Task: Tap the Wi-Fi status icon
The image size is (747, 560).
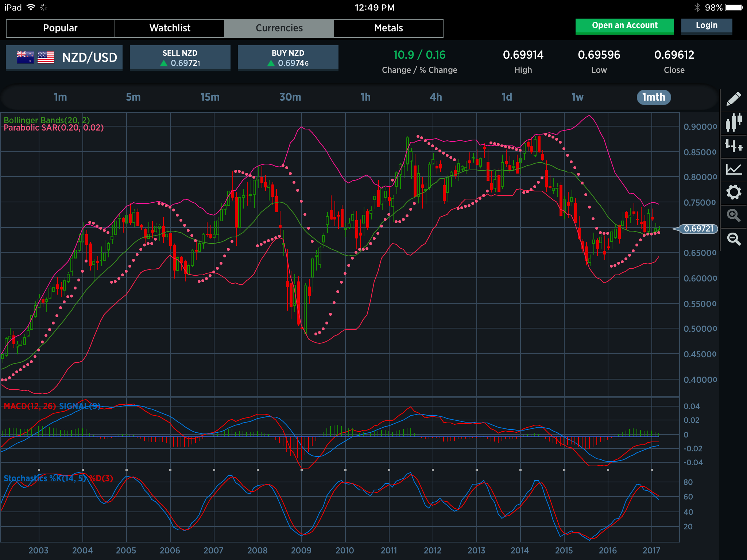Action: pos(31,7)
